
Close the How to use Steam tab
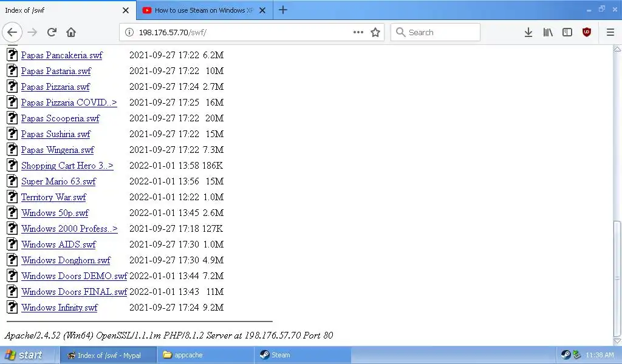click(x=262, y=10)
